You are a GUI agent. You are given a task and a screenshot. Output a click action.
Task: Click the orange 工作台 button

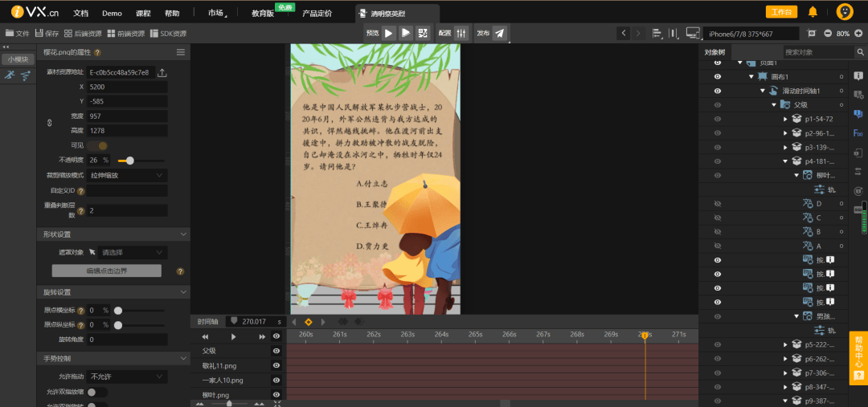tap(781, 12)
